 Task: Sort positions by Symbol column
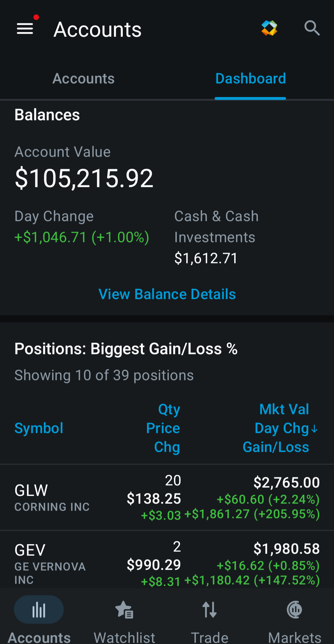coord(39,428)
